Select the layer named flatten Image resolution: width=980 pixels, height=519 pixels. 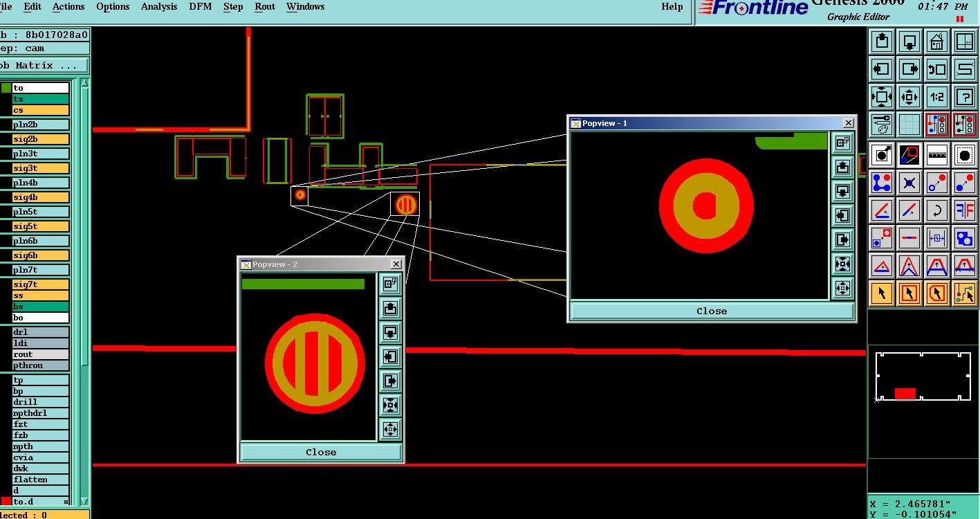41,480
